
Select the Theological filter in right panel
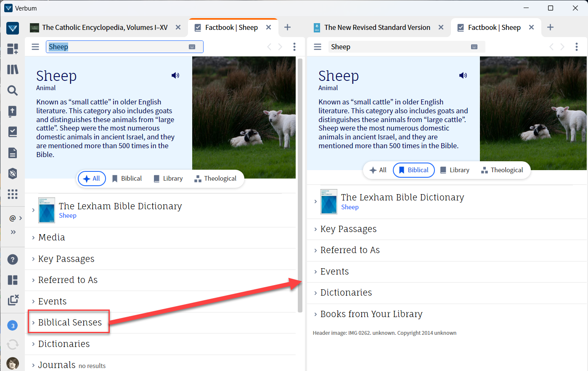[502, 170]
